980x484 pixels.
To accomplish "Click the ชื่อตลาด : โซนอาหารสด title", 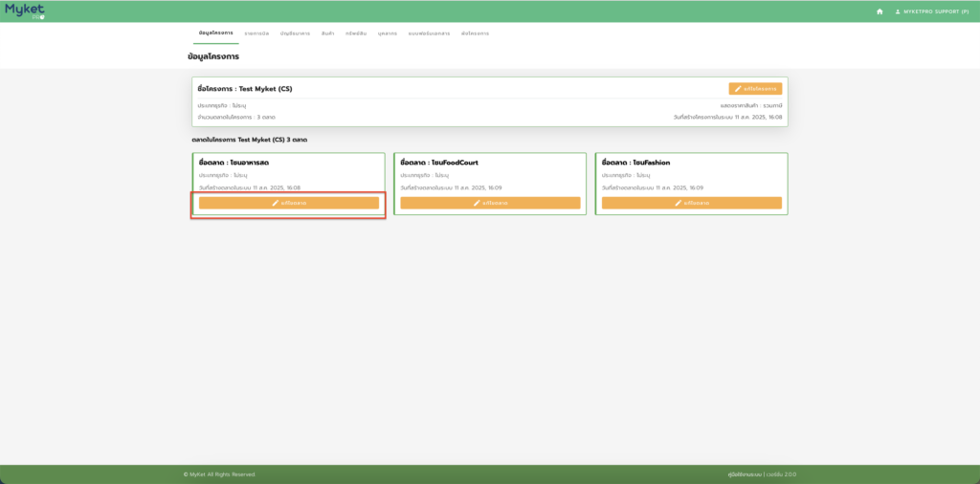I will click(x=234, y=163).
